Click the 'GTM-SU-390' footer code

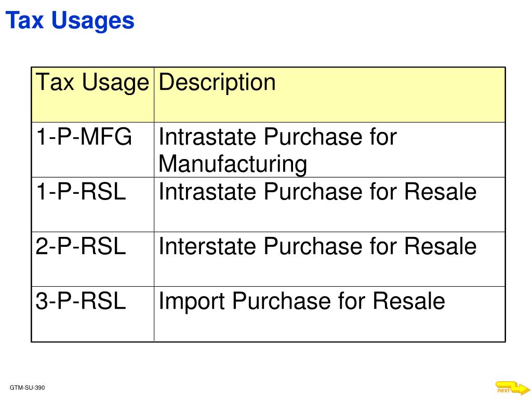coord(27,388)
